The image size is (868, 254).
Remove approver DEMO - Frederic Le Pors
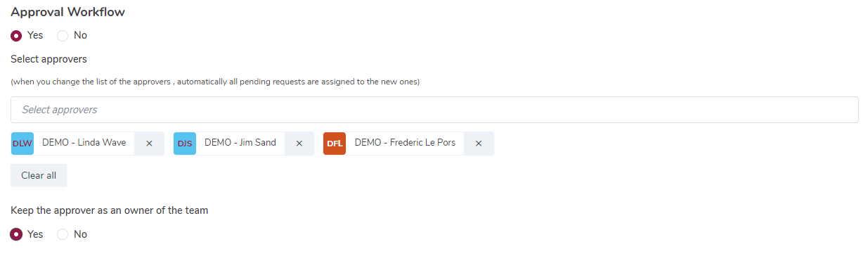pyautogui.click(x=479, y=144)
